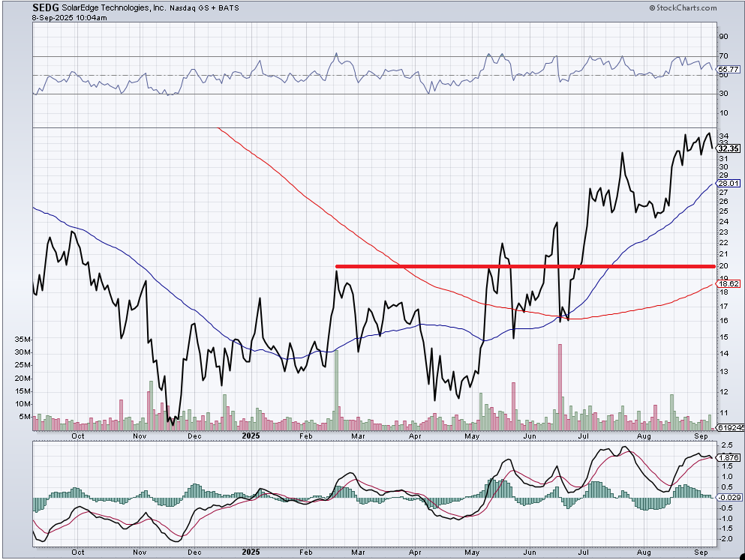Click the RSI current value tag 55.77
This screenshot has width=745, height=560.
tap(728, 69)
